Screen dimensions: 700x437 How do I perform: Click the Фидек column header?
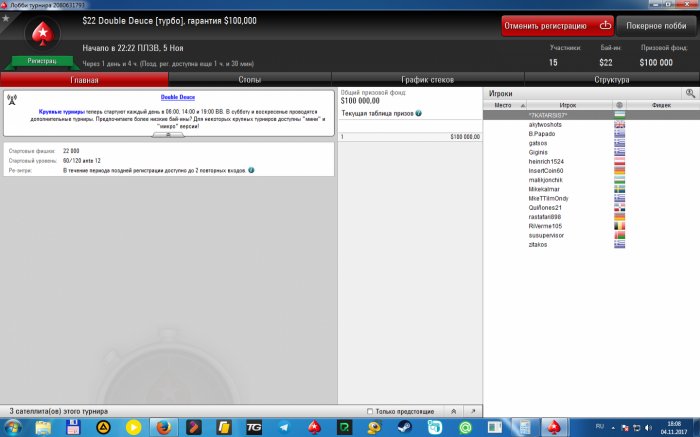(661, 105)
